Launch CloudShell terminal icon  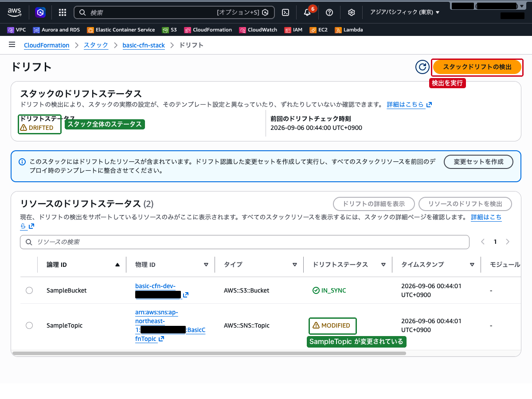286,12
